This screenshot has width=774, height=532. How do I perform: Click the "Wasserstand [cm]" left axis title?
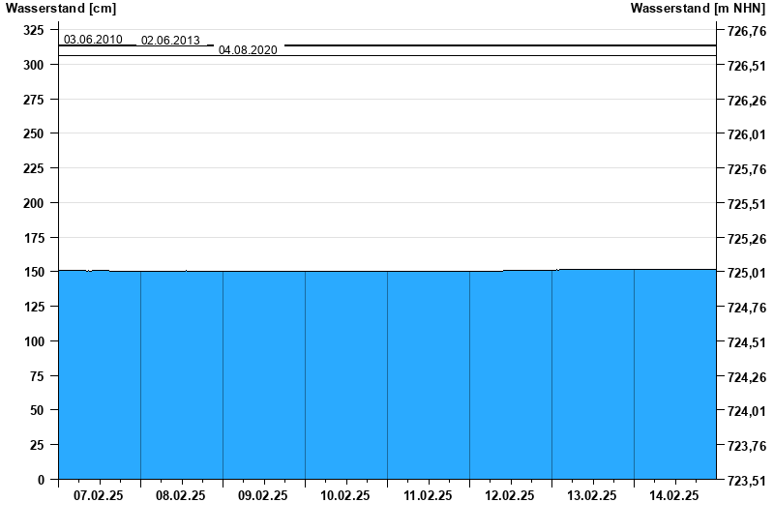point(61,9)
